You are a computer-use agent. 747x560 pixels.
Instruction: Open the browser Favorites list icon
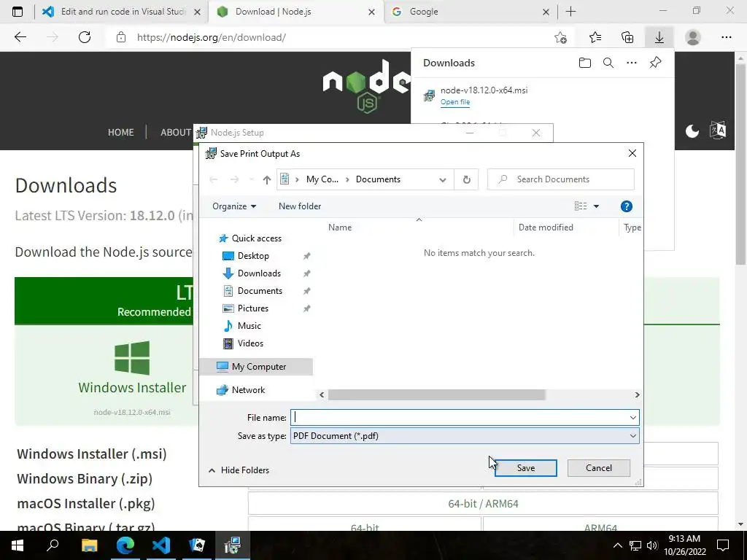[x=595, y=37]
